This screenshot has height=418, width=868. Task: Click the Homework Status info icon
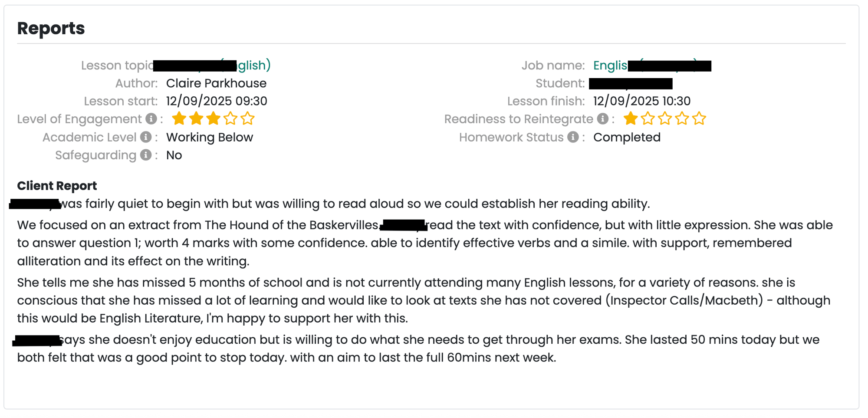(573, 137)
